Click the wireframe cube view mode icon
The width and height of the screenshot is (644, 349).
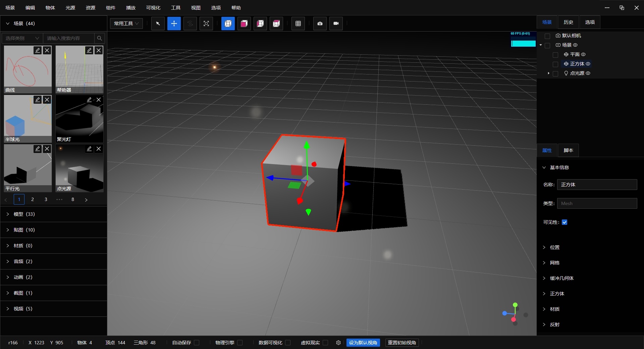pyautogui.click(x=228, y=23)
